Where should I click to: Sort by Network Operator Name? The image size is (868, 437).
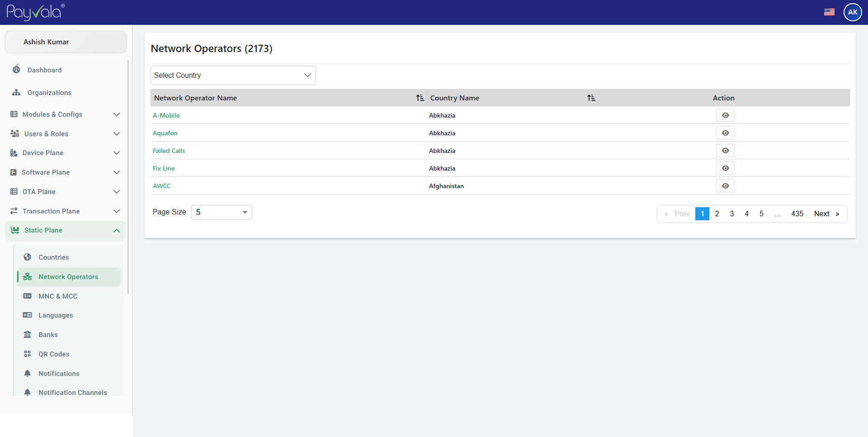420,98
